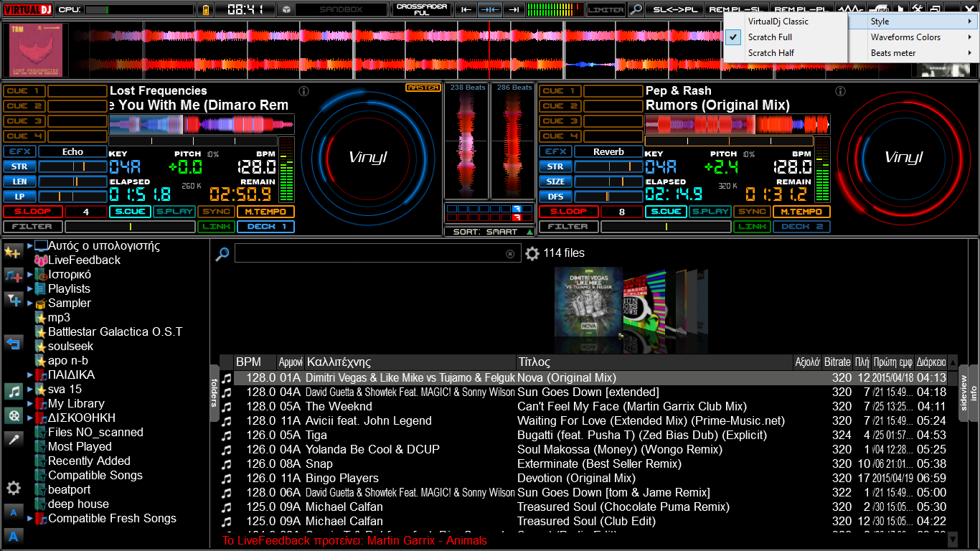Click the SL<->PL button
980x551 pixels.
(x=674, y=9)
